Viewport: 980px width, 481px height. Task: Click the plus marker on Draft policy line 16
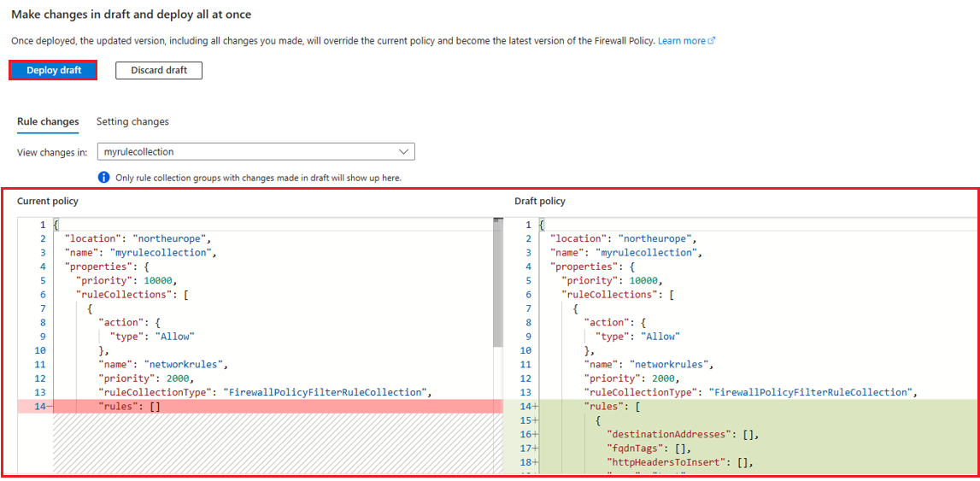tap(536, 434)
